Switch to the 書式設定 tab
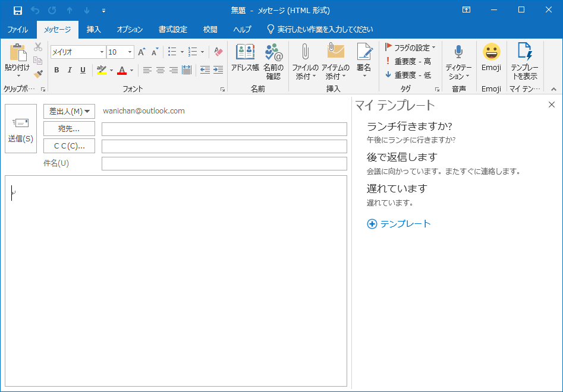This screenshot has height=392, width=563. point(173,30)
